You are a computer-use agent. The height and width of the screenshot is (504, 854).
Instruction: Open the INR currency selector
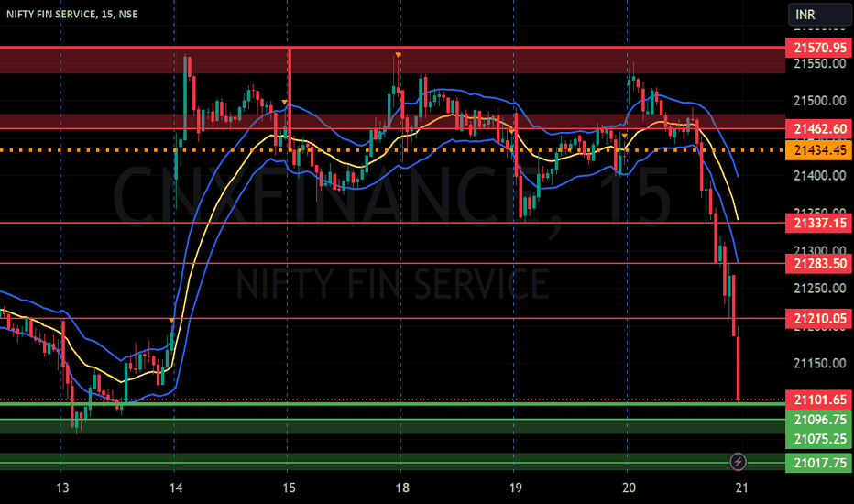(820, 15)
